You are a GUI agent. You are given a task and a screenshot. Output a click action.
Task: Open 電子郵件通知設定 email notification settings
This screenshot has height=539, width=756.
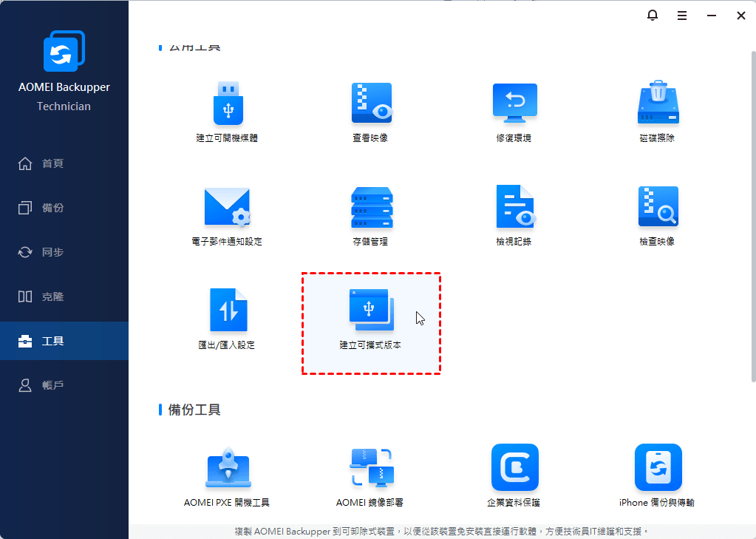[x=227, y=216]
